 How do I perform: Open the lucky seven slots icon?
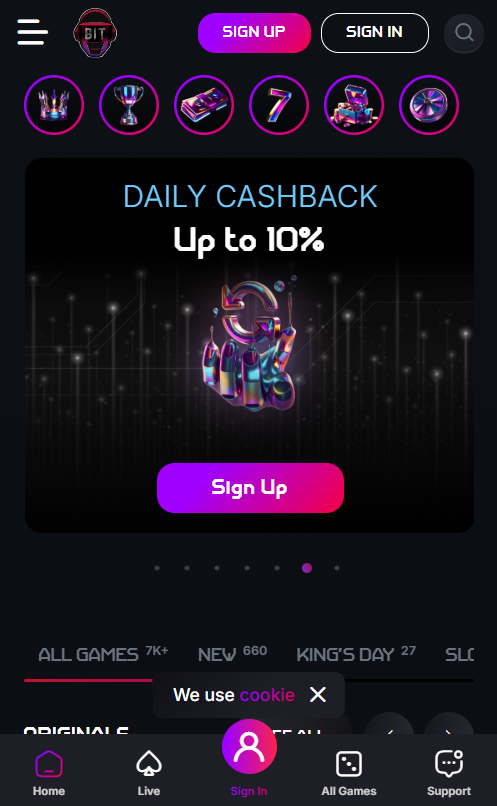279,105
